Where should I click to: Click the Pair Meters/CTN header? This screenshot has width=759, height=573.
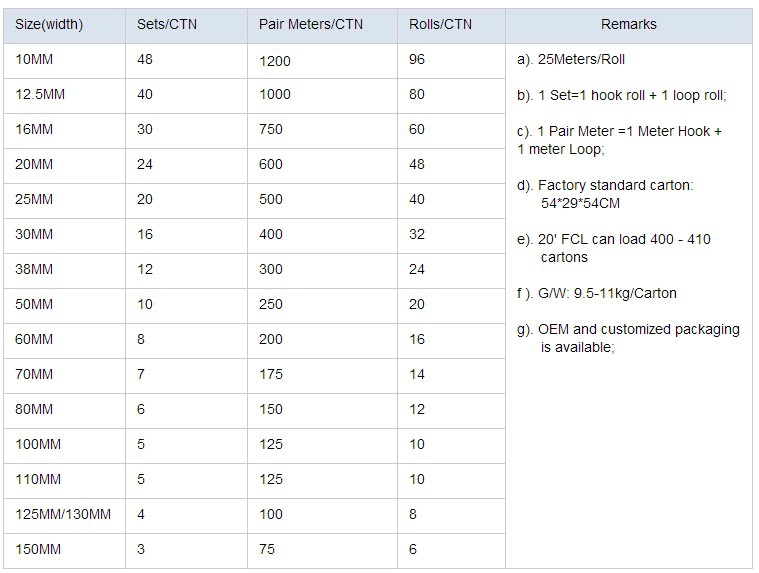pyautogui.click(x=322, y=25)
